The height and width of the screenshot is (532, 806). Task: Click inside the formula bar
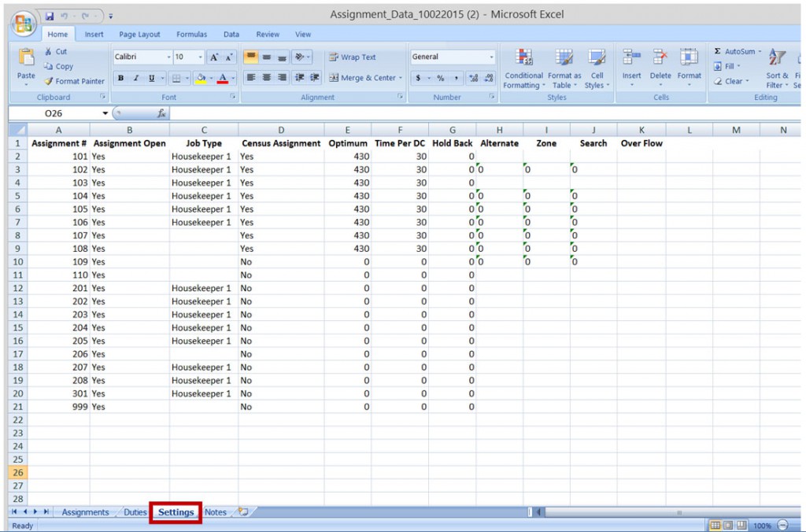483,113
